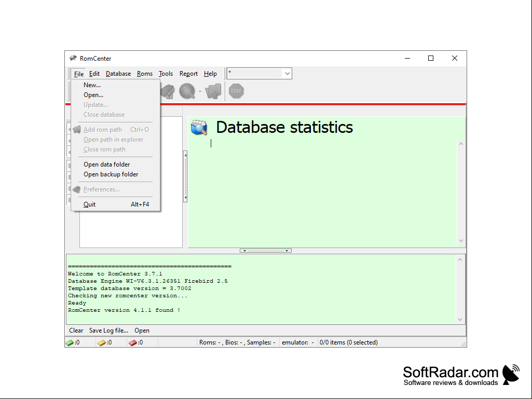
Task: Click the chip with checkmark toolbar icon
Action: pyautogui.click(x=168, y=91)
